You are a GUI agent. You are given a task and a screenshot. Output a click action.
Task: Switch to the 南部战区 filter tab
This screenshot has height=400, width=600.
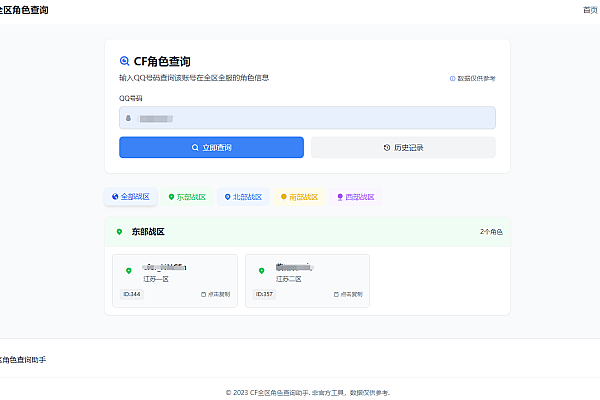(x=300, y=197)
